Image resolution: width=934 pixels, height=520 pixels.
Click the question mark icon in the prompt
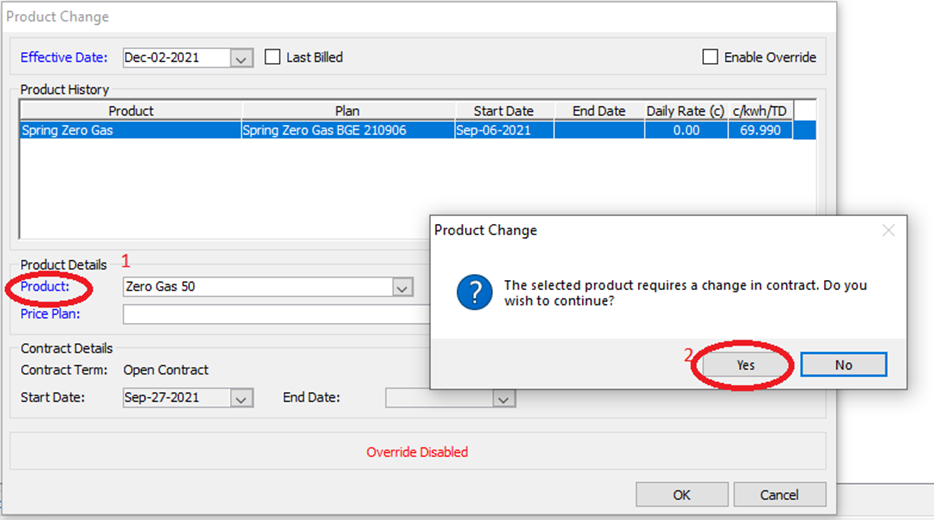(x=474, y=292)
